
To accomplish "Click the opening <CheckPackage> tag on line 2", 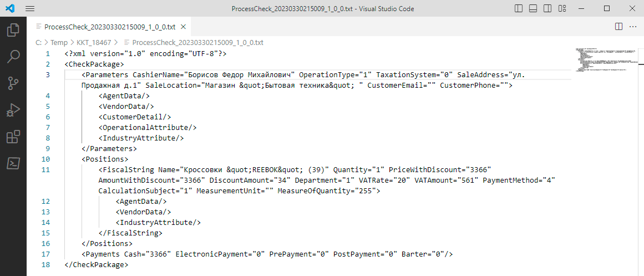I will [x=94, y=64].
